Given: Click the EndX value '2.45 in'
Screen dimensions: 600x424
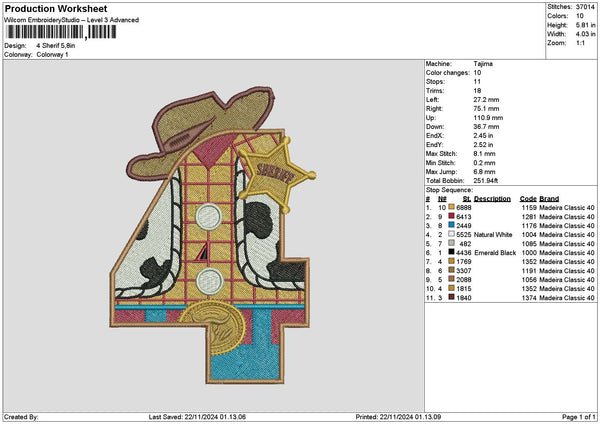Looking at the screenshot, I should [483, 135].
